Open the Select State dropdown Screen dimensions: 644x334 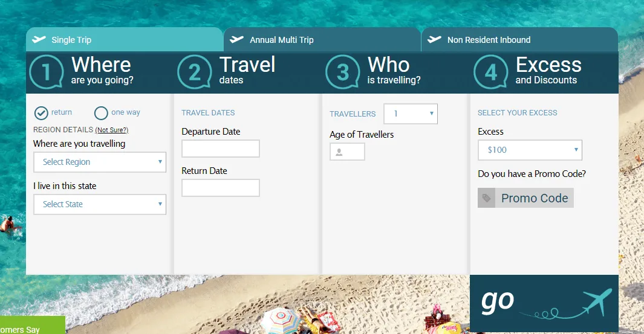pyautogui.click(x=100, y=204)
